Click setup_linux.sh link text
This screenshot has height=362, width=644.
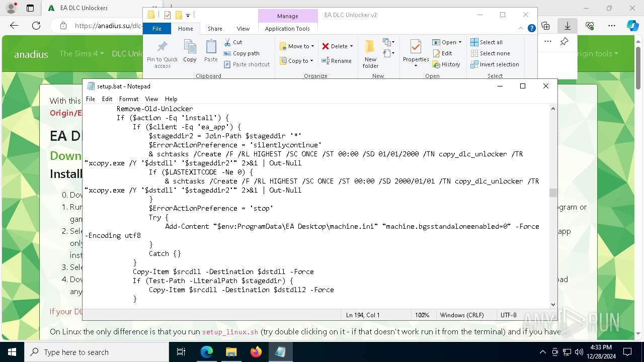click(x=230, y=332)
